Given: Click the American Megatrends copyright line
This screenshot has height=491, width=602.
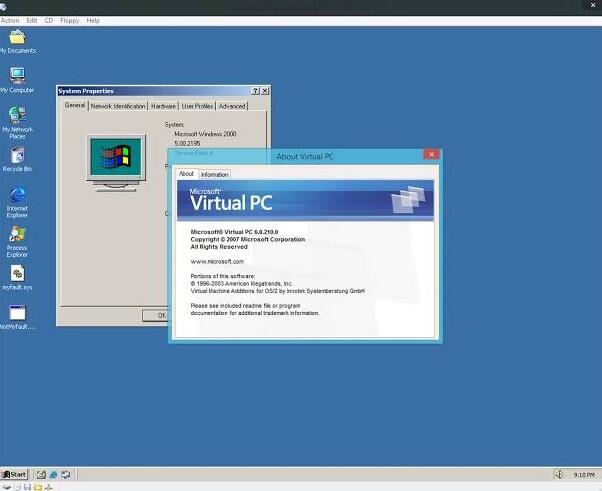Looking at the screenshot, I should (241, 283).
